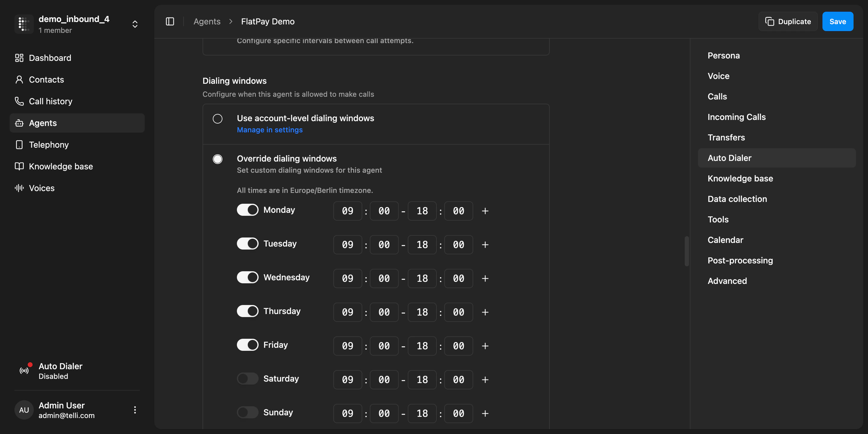Jump to the Post-processing section

click(x=740, y=260)
